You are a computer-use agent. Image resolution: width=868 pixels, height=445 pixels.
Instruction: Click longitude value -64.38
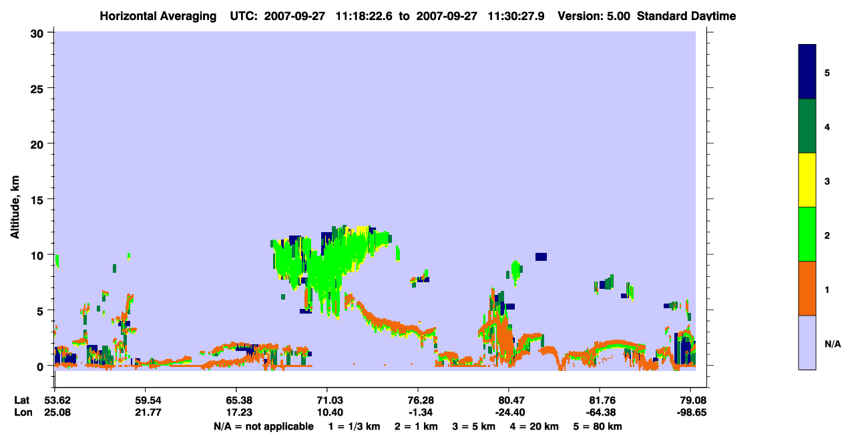[600, 412]
